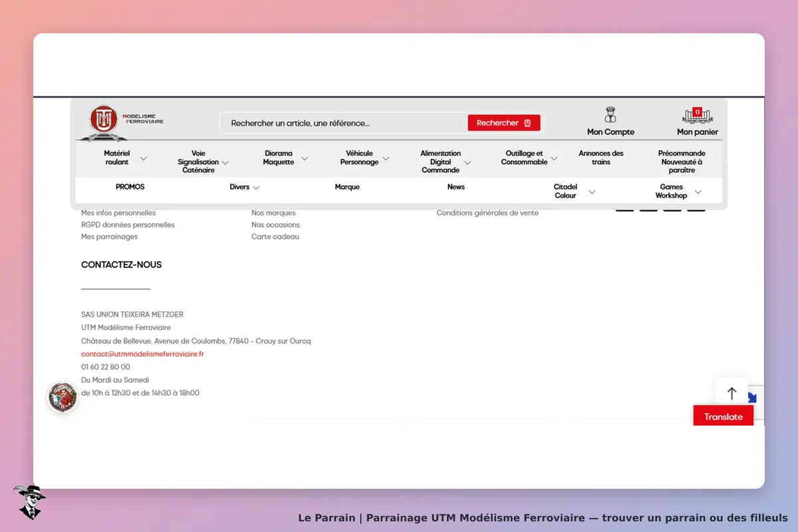
Task: Open RGPD données personnelles link
Action: click(x=128, y=225)
